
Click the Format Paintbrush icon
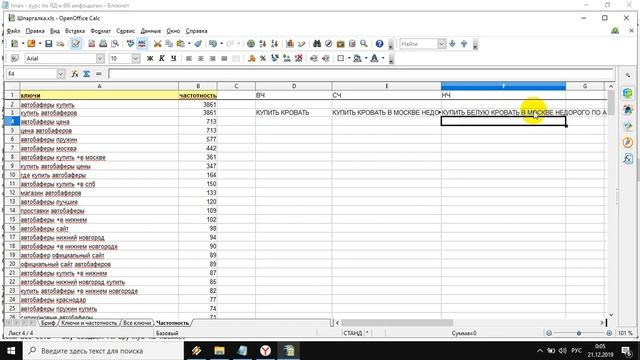point(198,44)
